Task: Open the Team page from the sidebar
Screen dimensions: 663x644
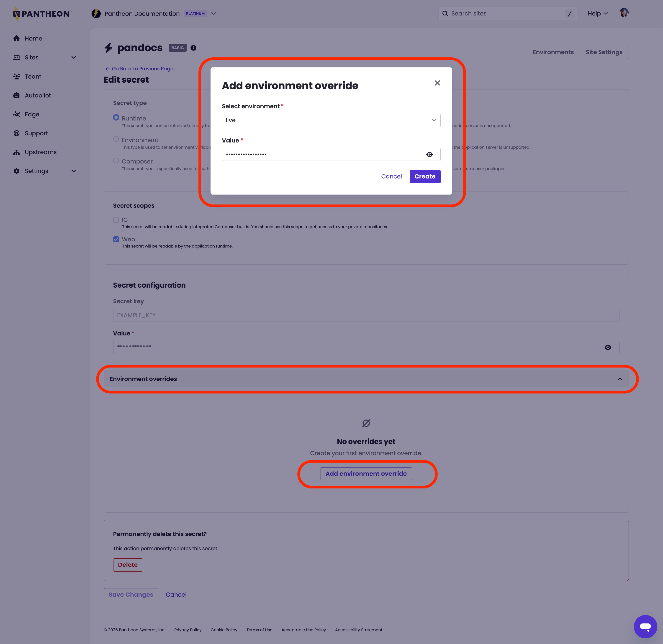Action: tap(33, 76)
